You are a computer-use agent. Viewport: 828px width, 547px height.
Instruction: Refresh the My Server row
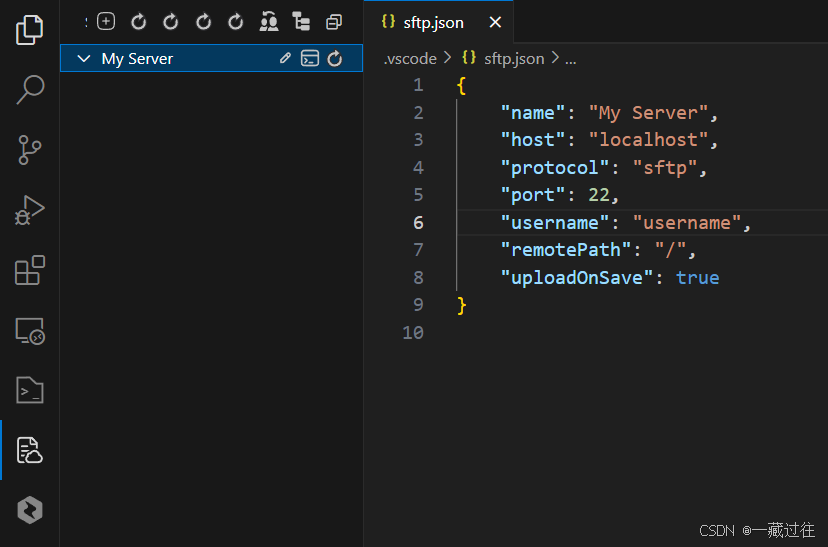pos(335,58)
